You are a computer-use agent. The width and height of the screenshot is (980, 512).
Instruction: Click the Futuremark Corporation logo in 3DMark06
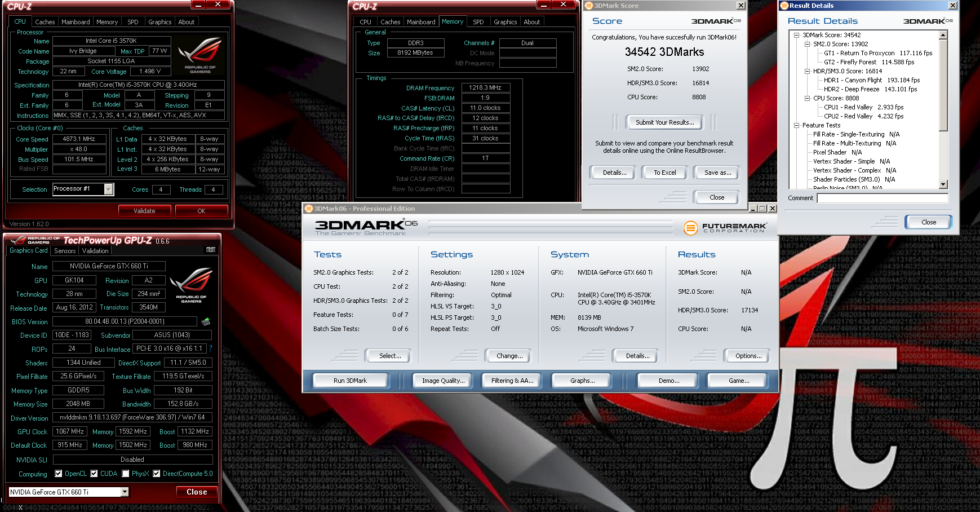coord(725,228)
